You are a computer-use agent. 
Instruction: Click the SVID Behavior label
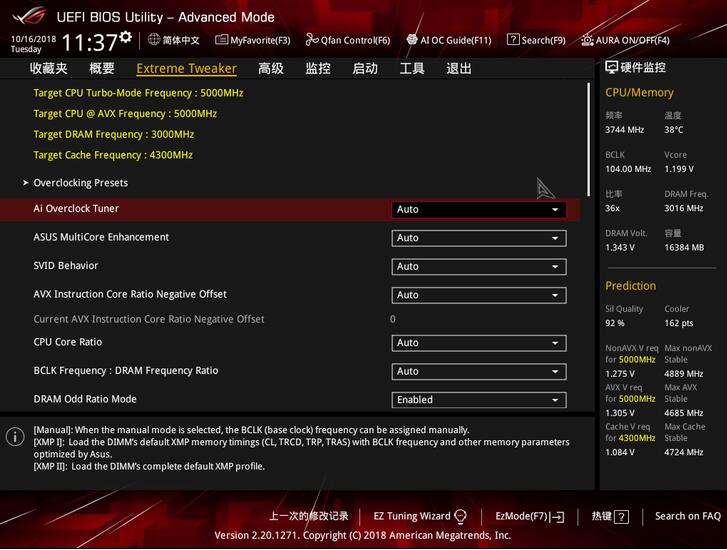click(65, 266)
